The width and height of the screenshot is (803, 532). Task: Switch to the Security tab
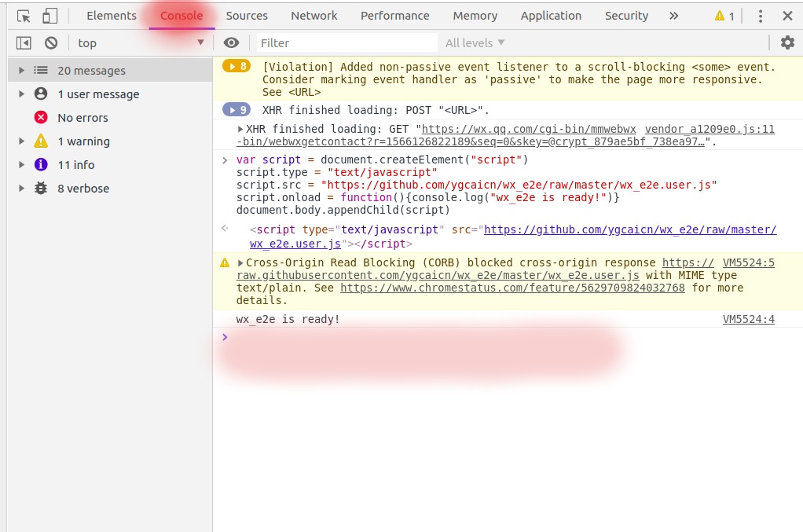coord(626,16)
